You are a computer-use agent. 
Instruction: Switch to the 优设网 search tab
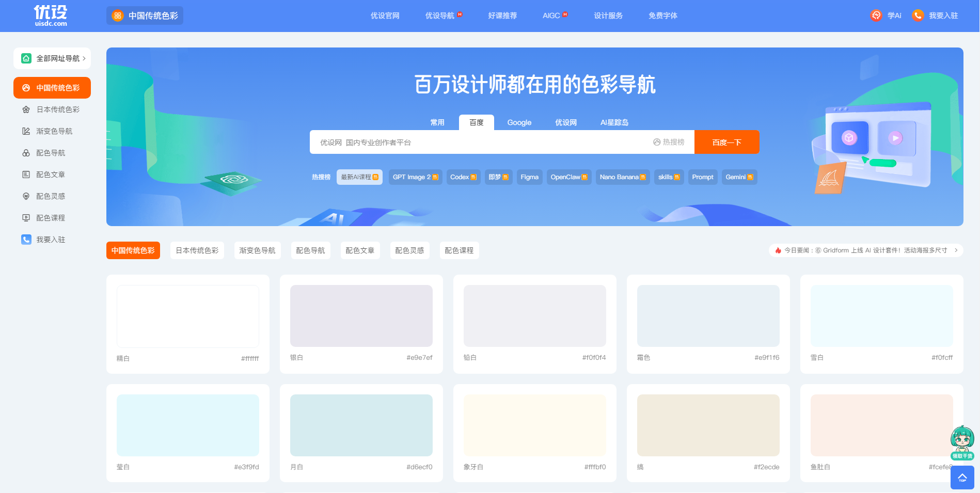point(566,122)
